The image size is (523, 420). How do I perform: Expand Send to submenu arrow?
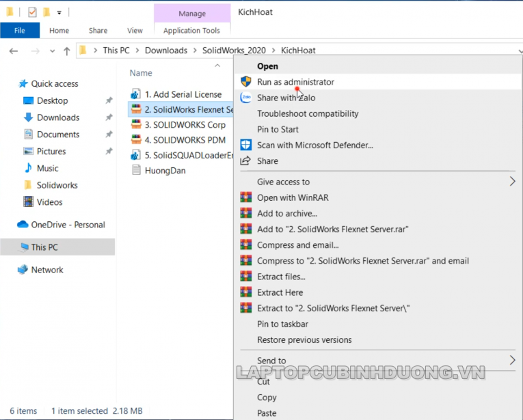click(x=512, y=360)
